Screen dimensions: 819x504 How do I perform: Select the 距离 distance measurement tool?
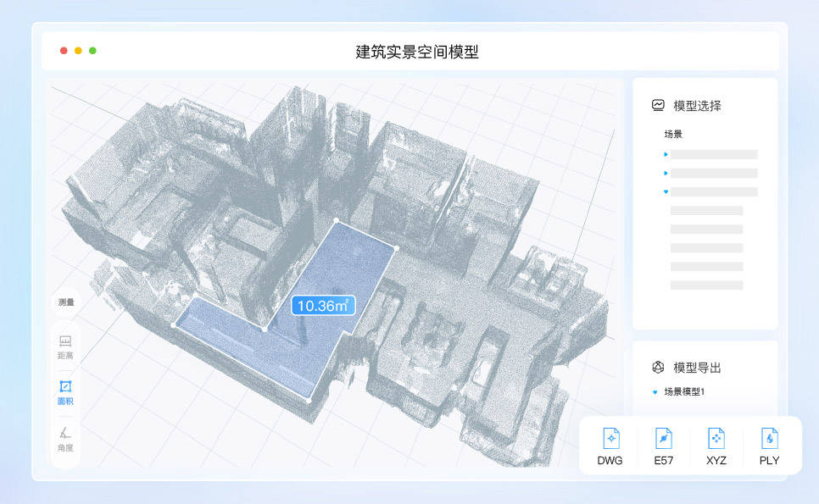65,347
